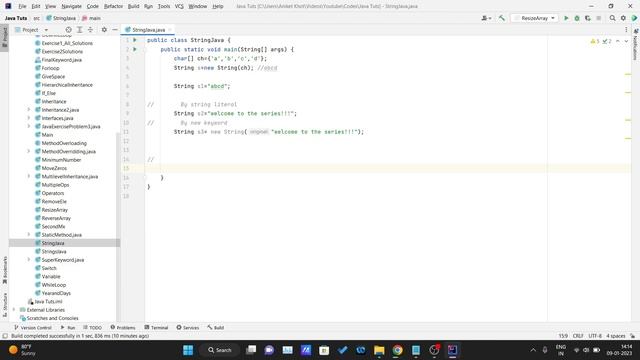The height and width of the screenshot is (360, 640).
Task: Open Search Everywhere magnifier
Action: tap(612, 18)
